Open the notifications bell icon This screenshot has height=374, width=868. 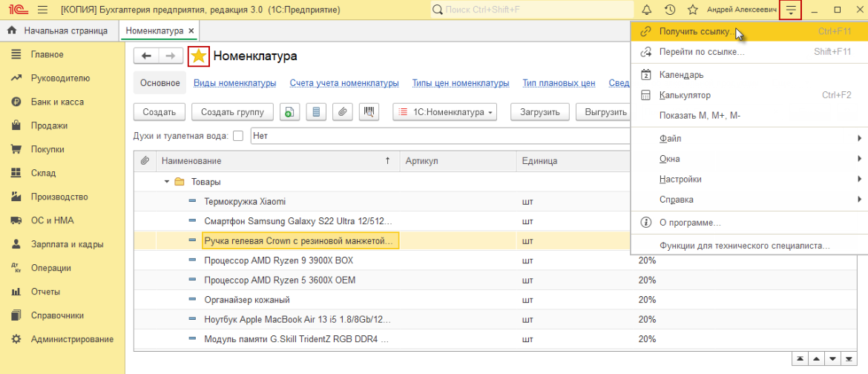tap(646, 10)
